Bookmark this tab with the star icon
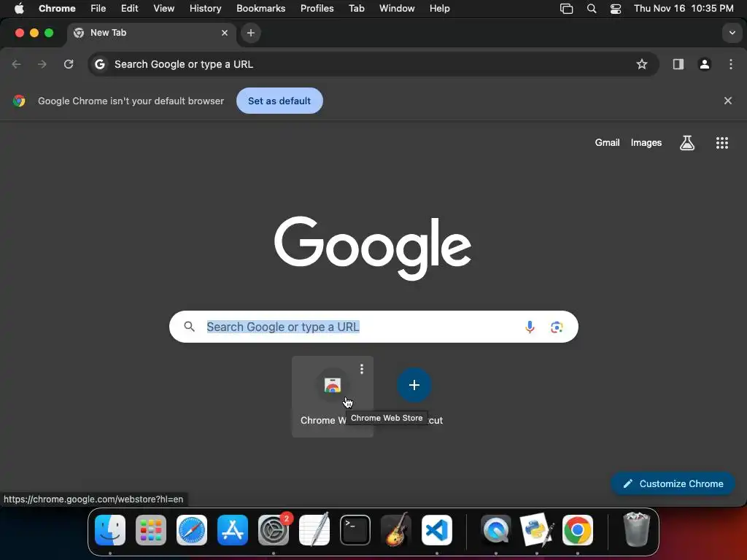This screenshot has width=747, height=560. (x=642, y=64)
